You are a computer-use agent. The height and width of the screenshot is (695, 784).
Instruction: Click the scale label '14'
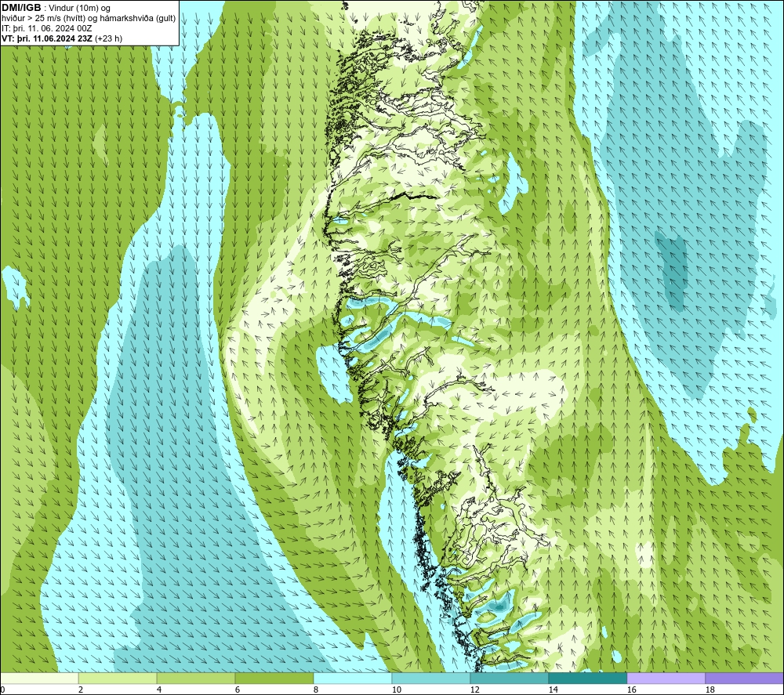click(x=554, y=690)
